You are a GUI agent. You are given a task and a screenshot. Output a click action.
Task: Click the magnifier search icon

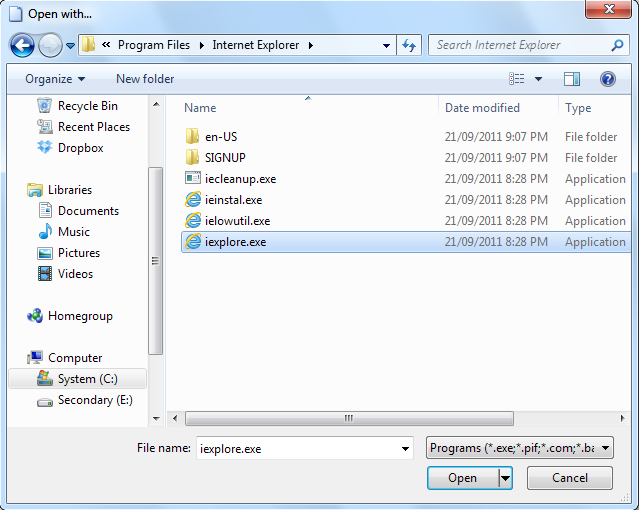point(617,45)
